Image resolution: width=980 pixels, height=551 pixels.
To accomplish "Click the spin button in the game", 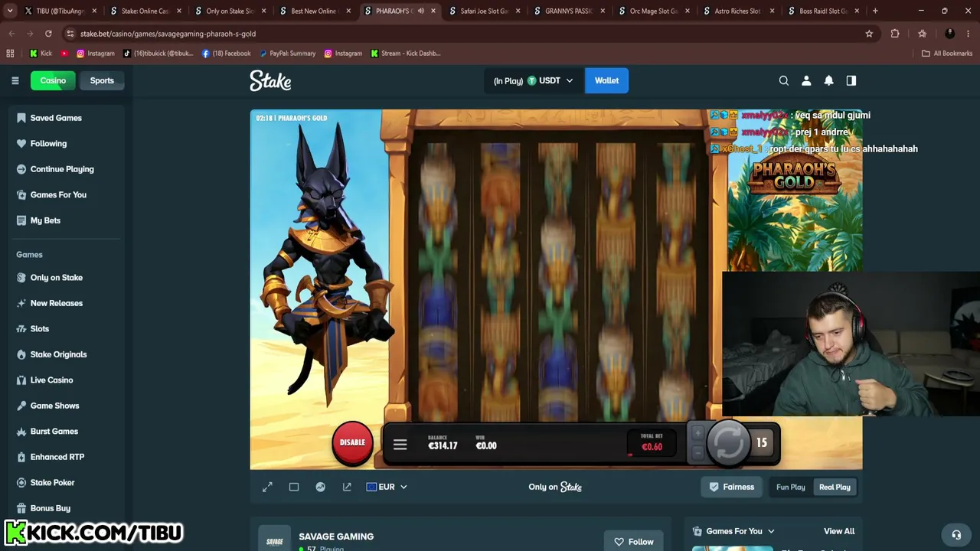I will (728, 442).
